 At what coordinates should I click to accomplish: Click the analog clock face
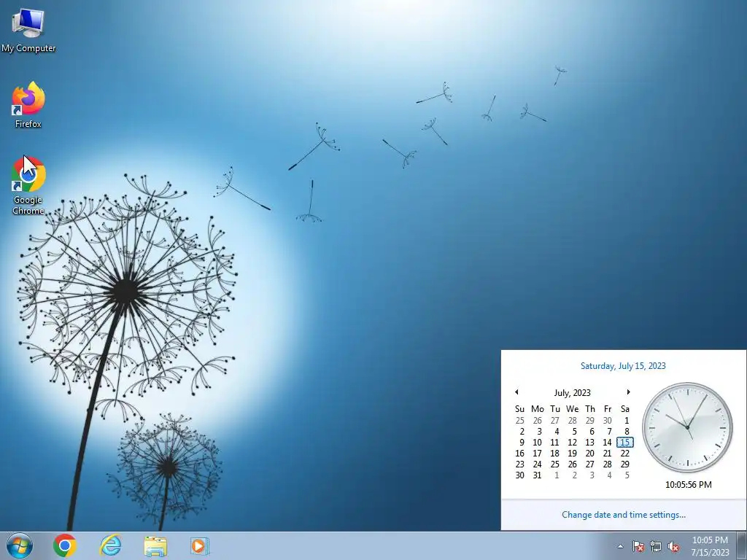[x=687, y=427]
